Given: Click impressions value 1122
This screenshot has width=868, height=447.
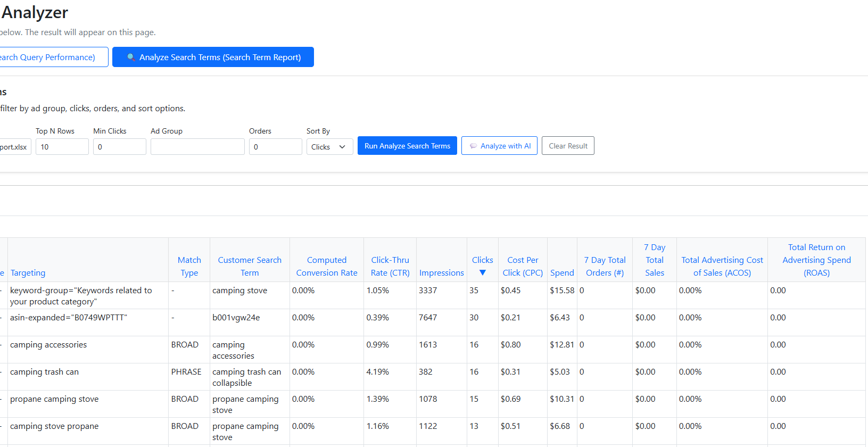Looking at the screenshot, I should pyautogui.click(x=428, y=426).
